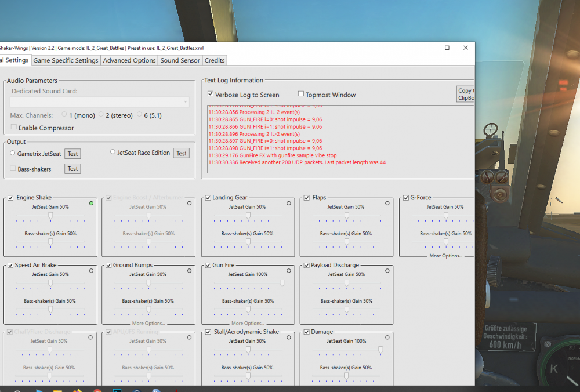Click the Payload Discharge status indicator circle

pos(387,271)
